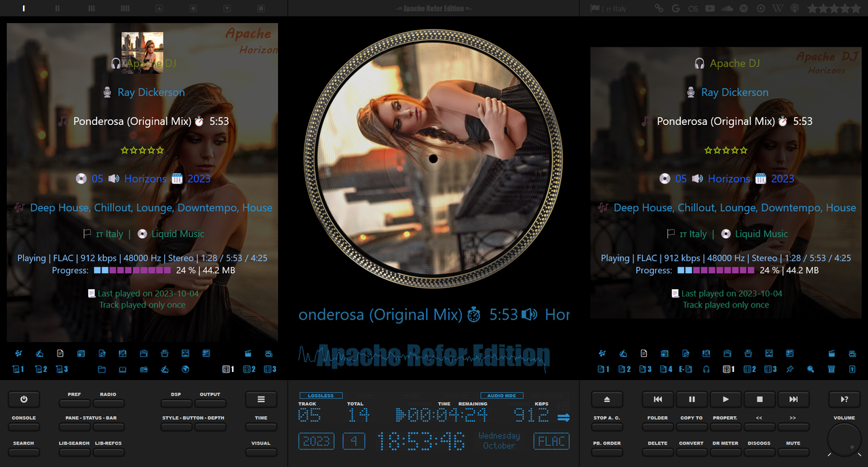Click the power button

point(24,400)
